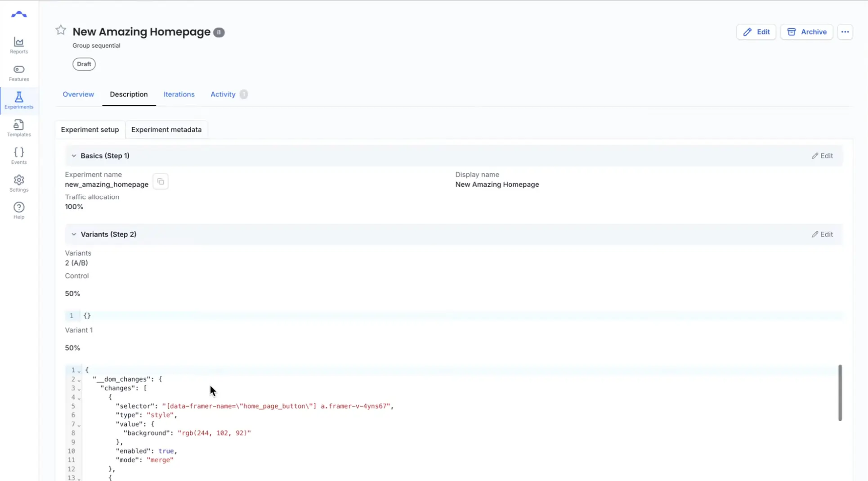This screenshot has height=481, width=868.
Task: Open Help question mark icon
Action: point(19,211)
